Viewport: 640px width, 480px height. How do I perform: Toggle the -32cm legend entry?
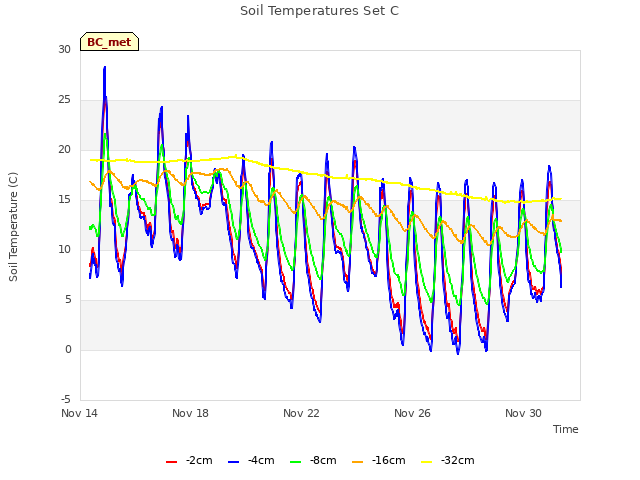(448, 460)
